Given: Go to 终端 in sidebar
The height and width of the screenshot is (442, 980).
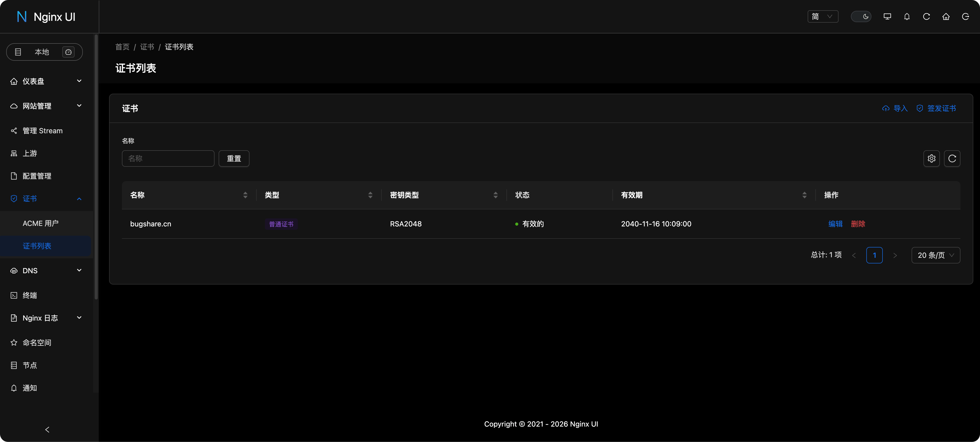Looking at the screenshot, I should click(30, 296).
